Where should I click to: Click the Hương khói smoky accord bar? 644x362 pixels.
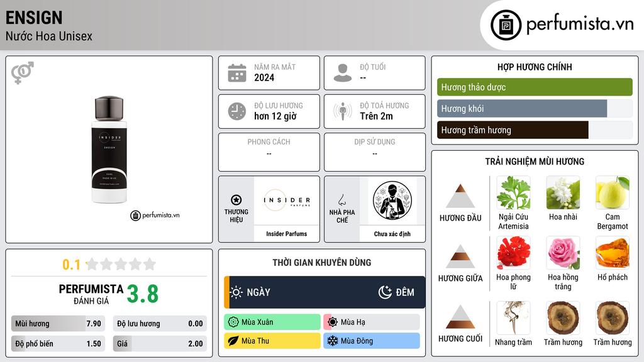(535, 108)
